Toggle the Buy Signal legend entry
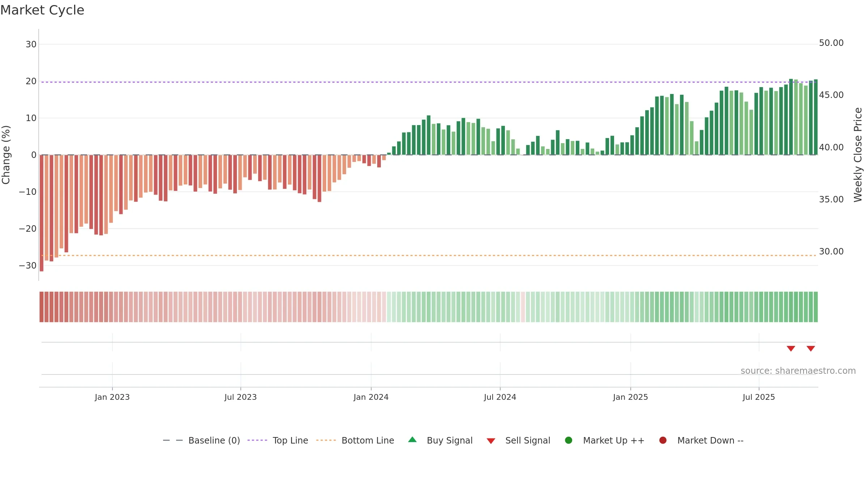868x488 pixels. click(x=440, y=440)
